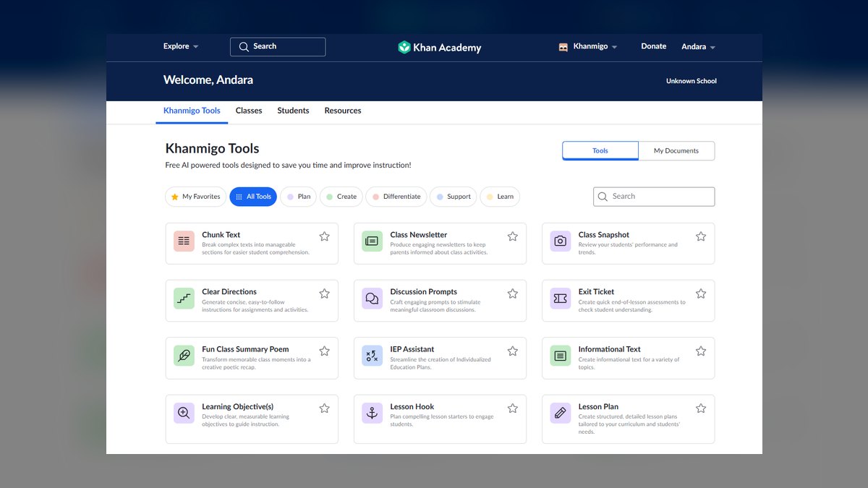Open the Informational Text tool title
The height and width of the screenshot is (488, 868).
pos(610,349)
